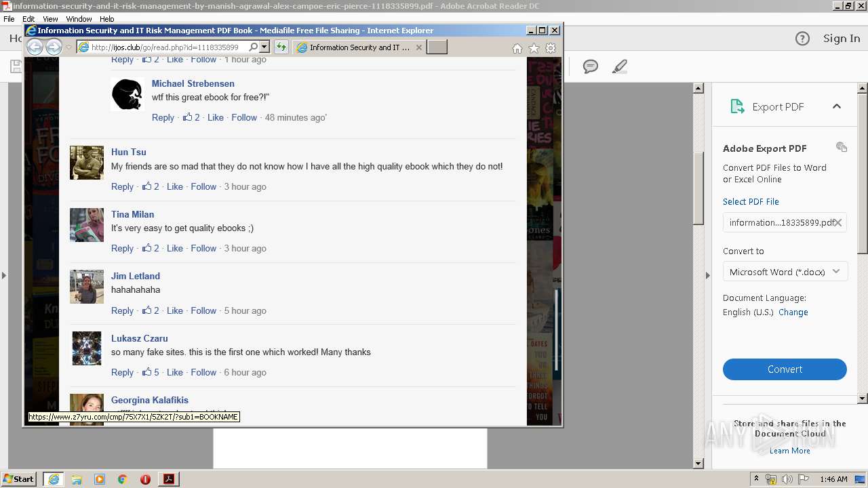Image resolution: width=868 pixels, height=488 pixels.
Task: Click Hun Tsu's profile picture
Action: pyautogui.click(x=87, y=163)
